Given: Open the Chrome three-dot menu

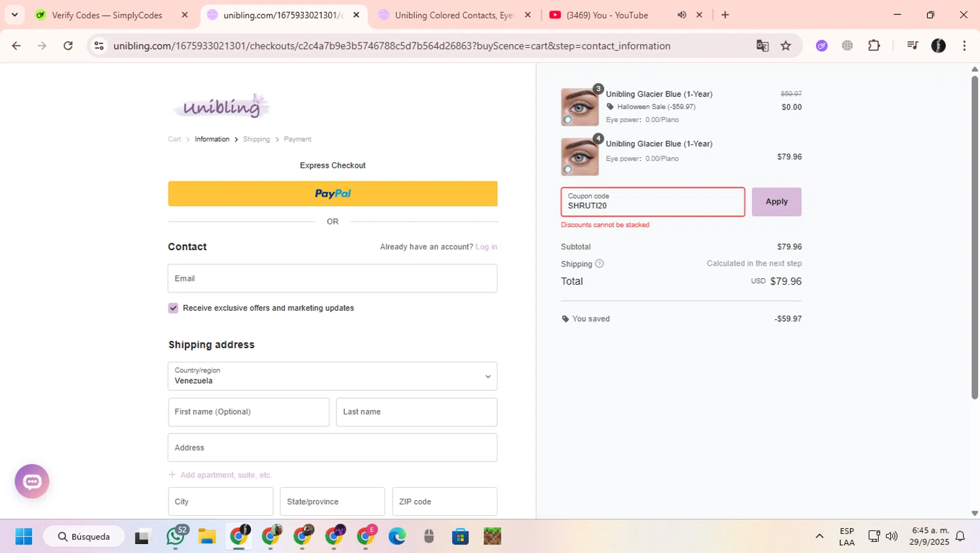Looking at the screenshot, I should [x=964, y=46].
